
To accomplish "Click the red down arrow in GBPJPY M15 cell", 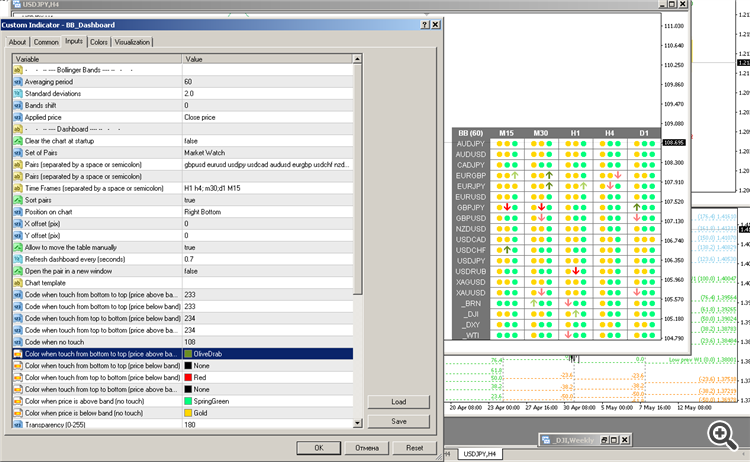I will tap(507, 208).
